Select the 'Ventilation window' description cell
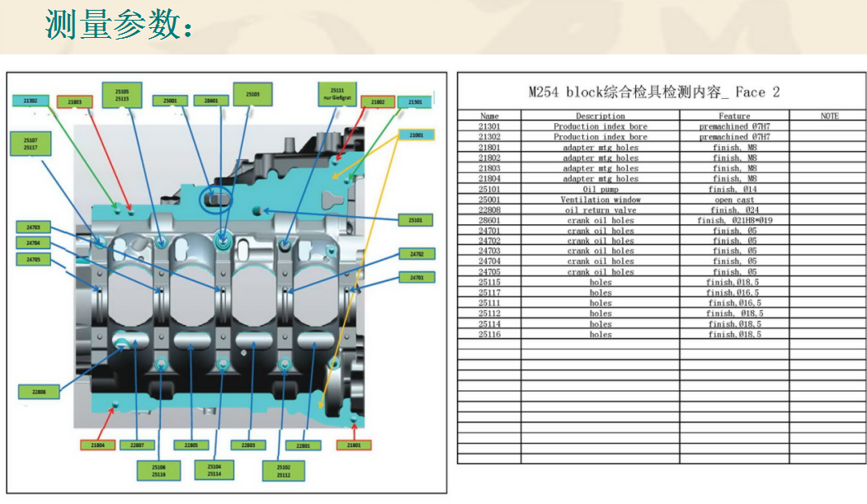867x504 pixels. (x=600, y=200)
